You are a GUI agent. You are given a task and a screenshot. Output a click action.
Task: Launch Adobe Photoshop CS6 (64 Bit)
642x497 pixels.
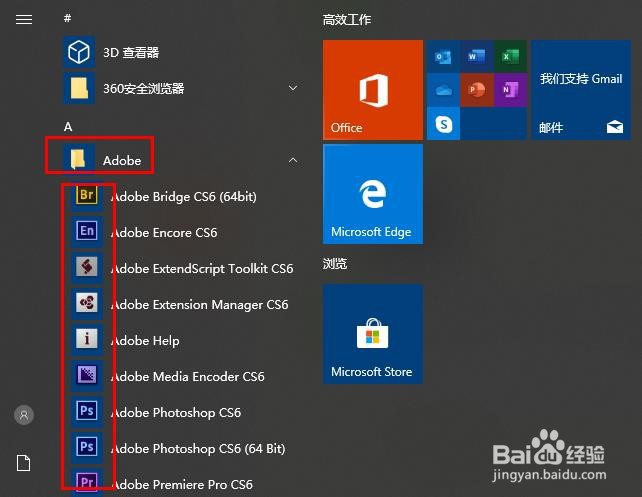pyautogui.click(x=198, y=449)
